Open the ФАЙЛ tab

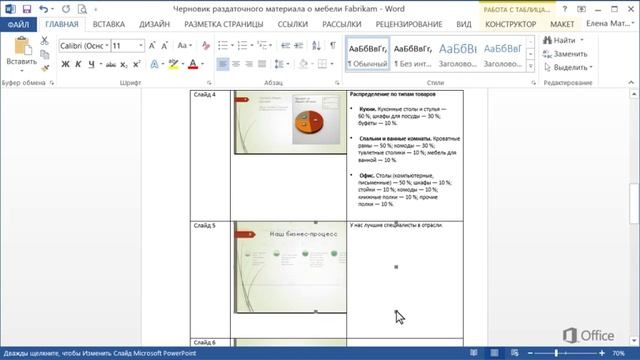(18, 24)
